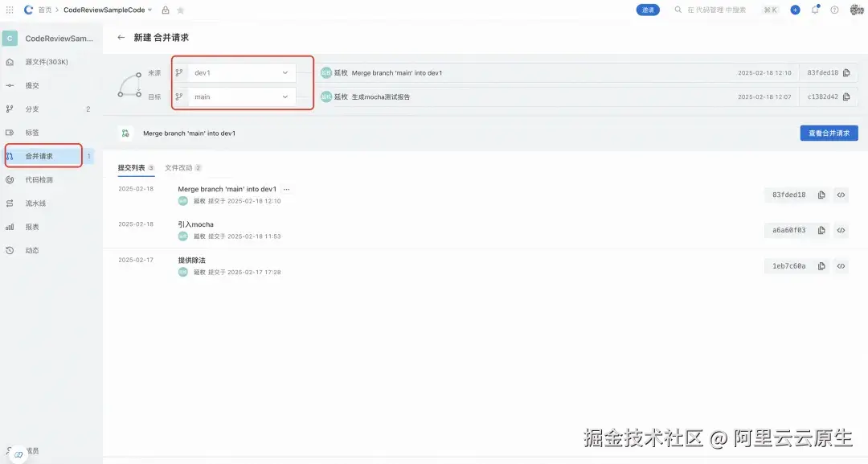868x464 pixels.
Task: Open the source branch dev1 dropdown
Action: tap(241, 72)
